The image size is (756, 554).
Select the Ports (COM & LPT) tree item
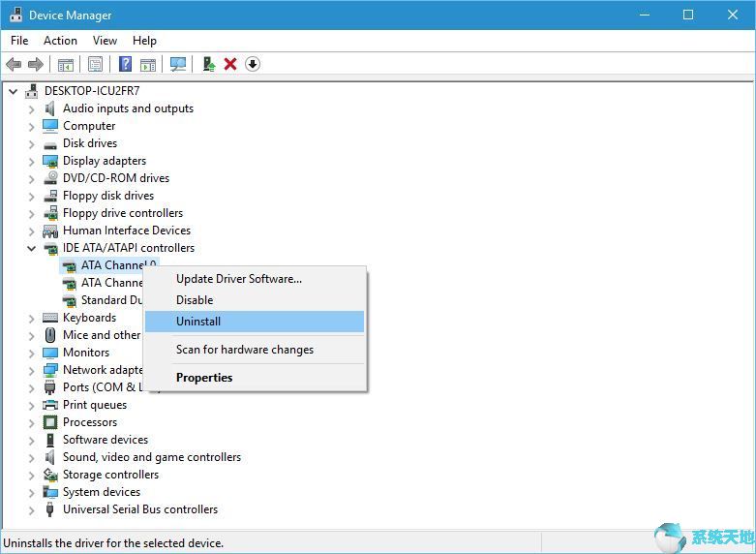coord(103,387)
